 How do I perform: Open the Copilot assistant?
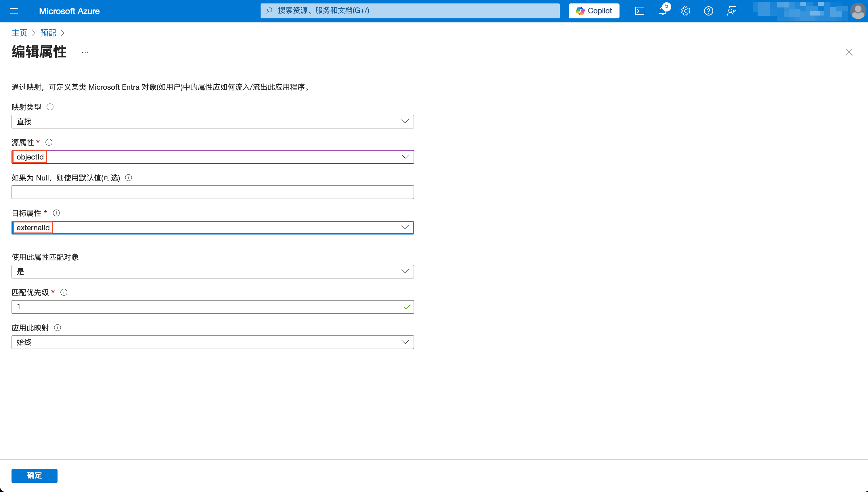[594, 11]
